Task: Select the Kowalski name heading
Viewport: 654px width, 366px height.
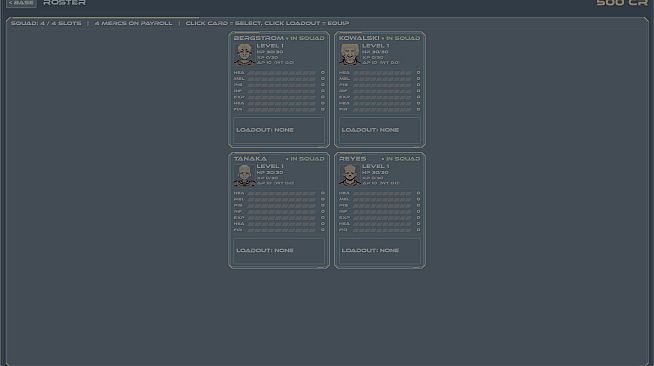Action: 359,38
